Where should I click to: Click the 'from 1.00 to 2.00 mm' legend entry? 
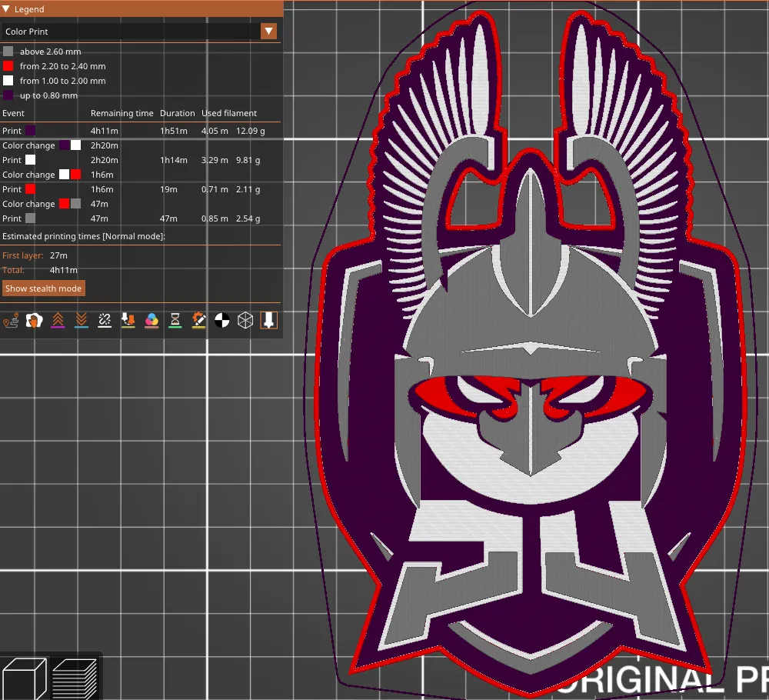point(62,81)
